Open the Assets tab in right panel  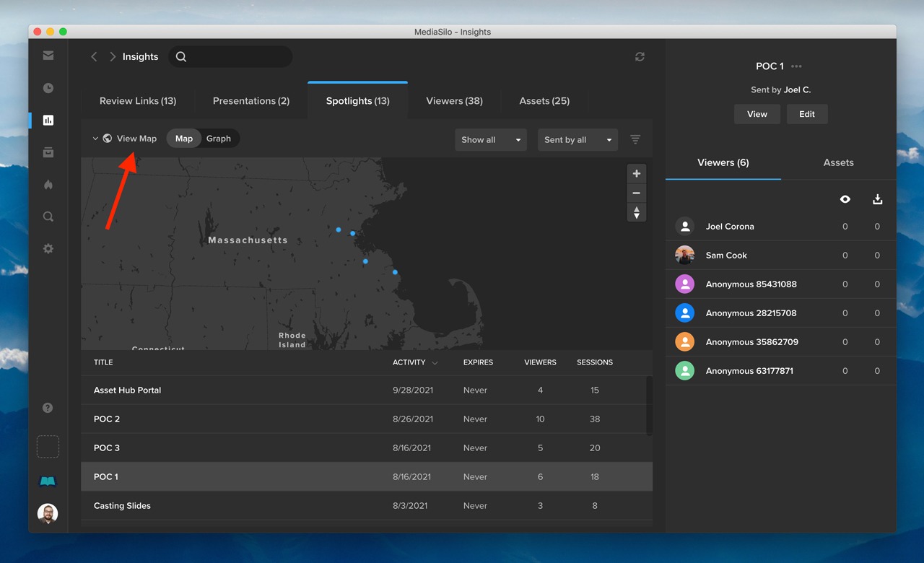click(838, 163)
